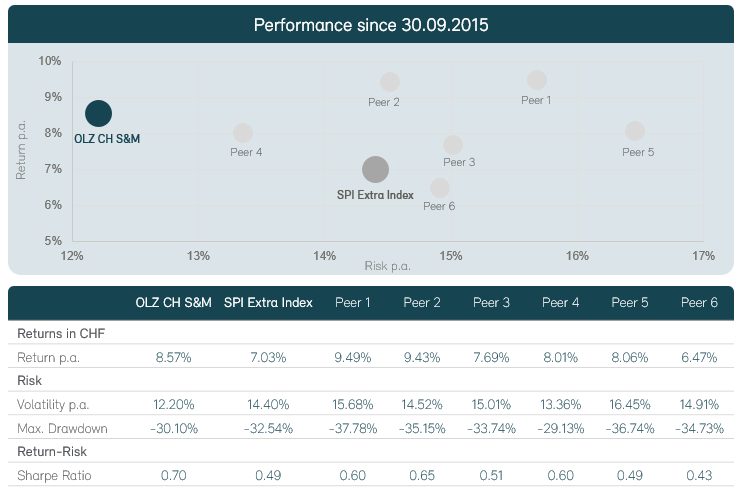Image resolution: width=743 pixels, height=496 pixels.
Task: Select the 'Return p.a.' row label
Action: click(x=47, y=357)
